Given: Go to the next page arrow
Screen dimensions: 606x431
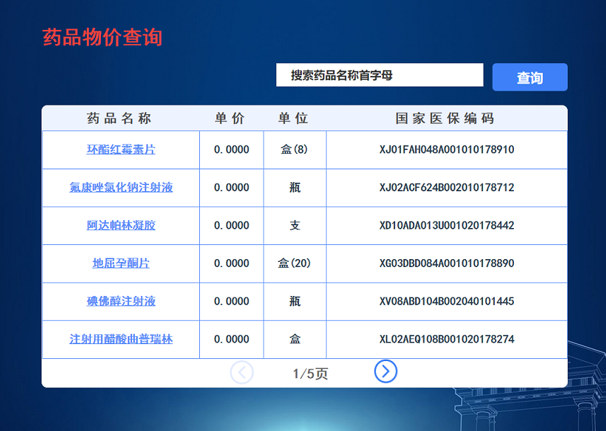Looking at the screenshot, I should tap(385, 371).
